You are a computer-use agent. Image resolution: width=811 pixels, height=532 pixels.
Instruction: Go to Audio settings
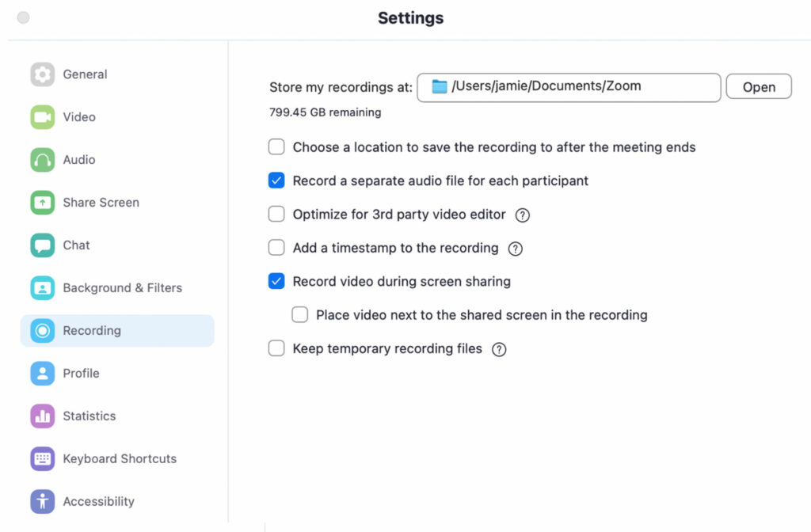pos(117,160)
